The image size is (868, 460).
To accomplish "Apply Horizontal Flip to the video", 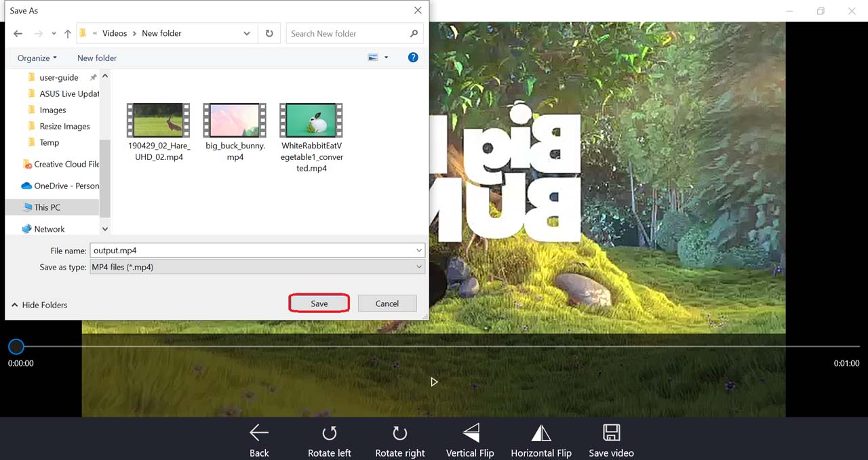I will pos(541,433).
